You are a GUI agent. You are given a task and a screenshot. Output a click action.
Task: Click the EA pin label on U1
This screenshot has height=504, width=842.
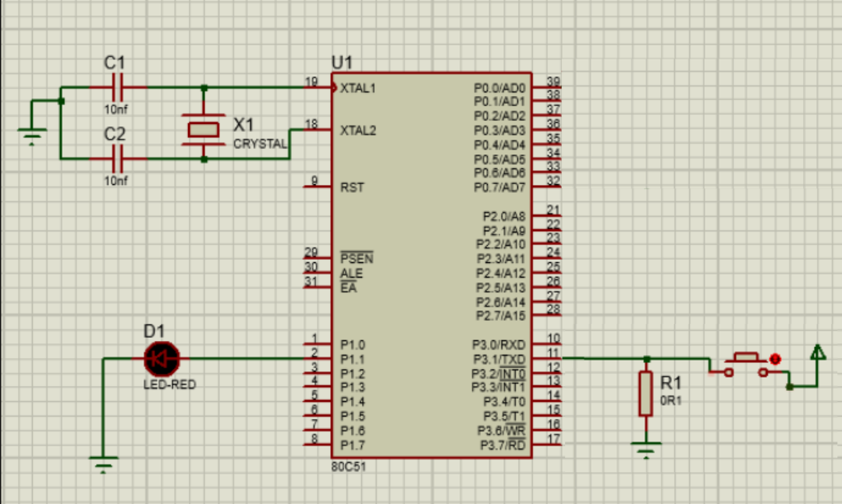[349, 287]
